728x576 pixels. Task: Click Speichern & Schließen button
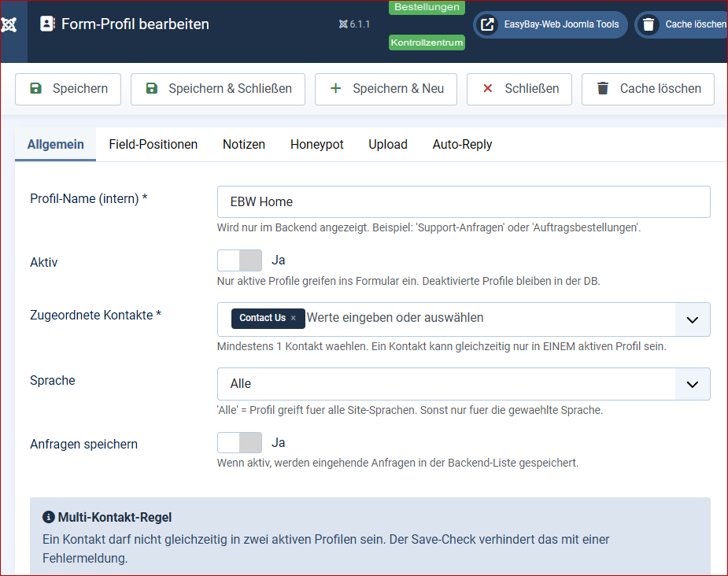218,89
